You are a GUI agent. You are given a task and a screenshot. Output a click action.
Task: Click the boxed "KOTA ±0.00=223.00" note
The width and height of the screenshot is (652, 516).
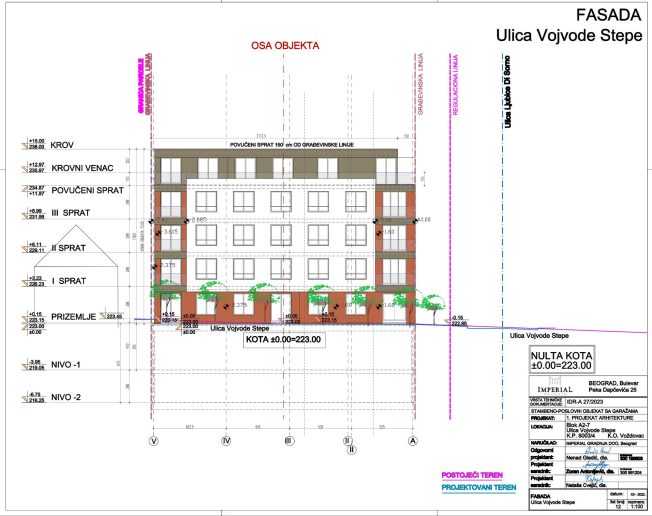pyautogui.click(x=284, y=340)
